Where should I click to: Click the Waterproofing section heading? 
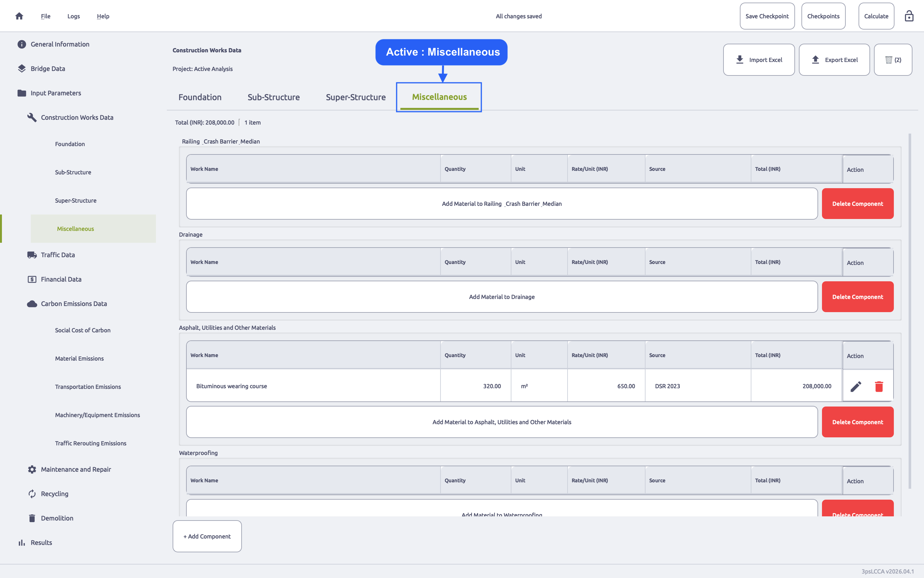(198, 453)
